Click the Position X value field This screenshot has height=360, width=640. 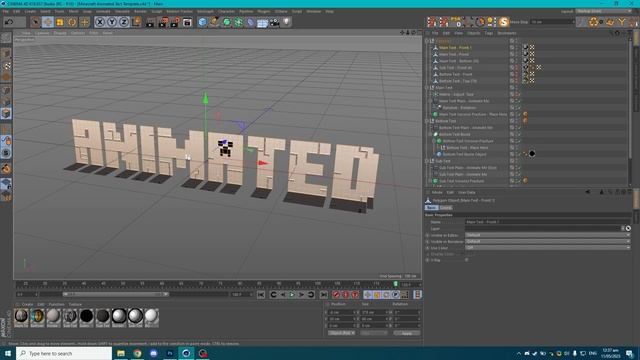342,312
